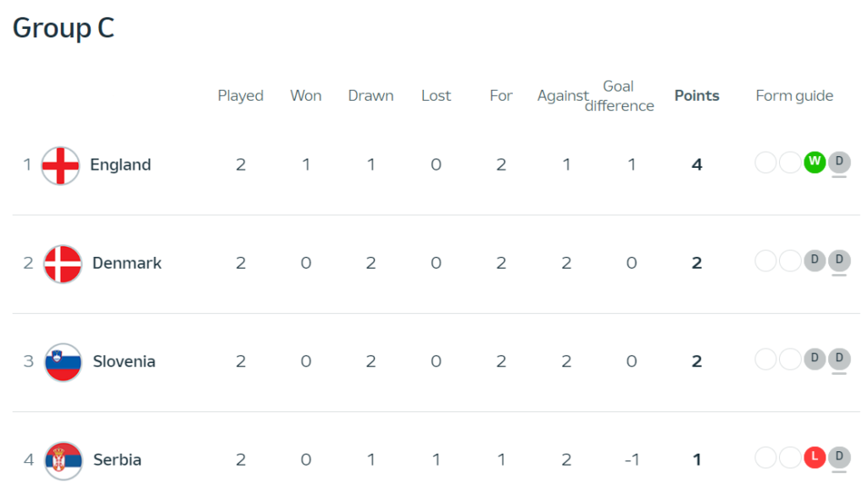Click the Group C heading
Image resolution: width=868 pixels, height=502 pixels.
(x=64, y=28)
